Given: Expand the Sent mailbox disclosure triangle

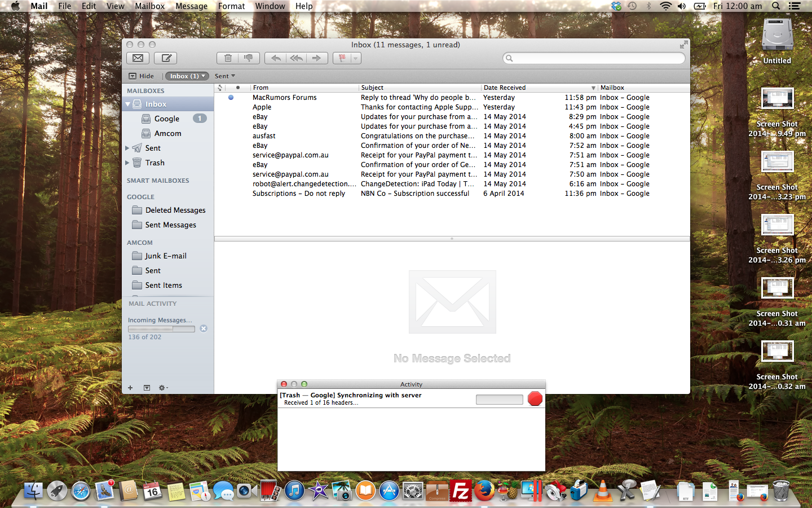Looking at the screenshot, I should coord(127,148).
